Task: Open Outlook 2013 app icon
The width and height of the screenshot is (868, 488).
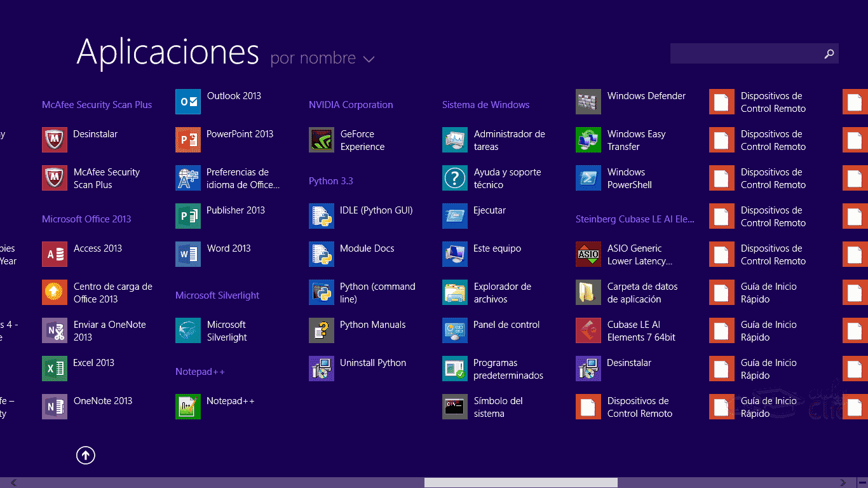Action: pos(188,102)
